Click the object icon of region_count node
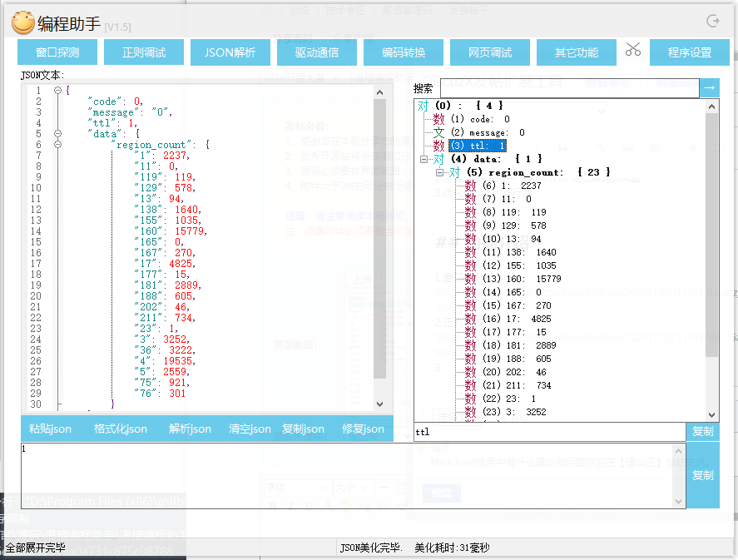Image resolution: width=738 pixels, height=560 pixels. pyautogui.click(x=454, y=172)
